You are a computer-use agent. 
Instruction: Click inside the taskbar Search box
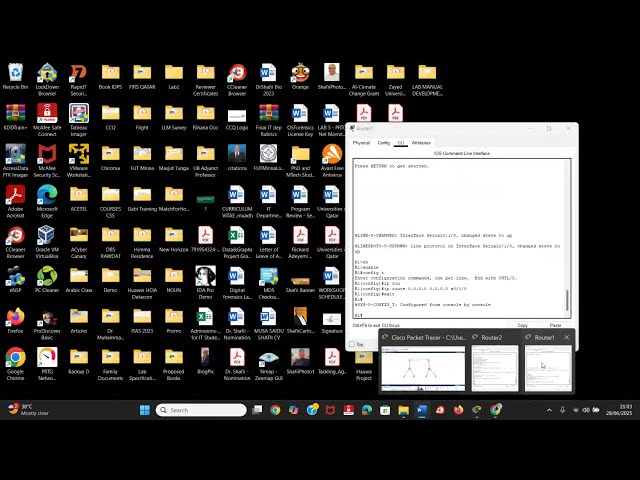[x=201, y=410]
